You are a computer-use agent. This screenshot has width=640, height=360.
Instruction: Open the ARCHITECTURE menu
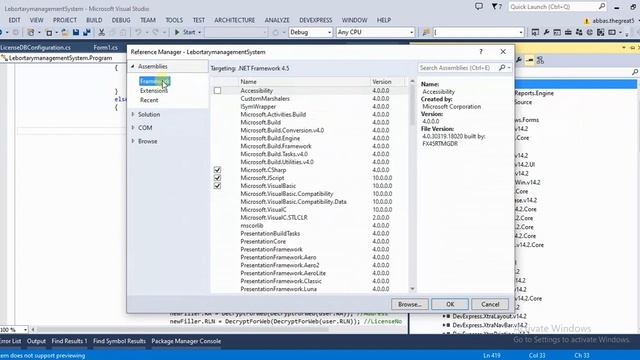[x=234, y=20]
